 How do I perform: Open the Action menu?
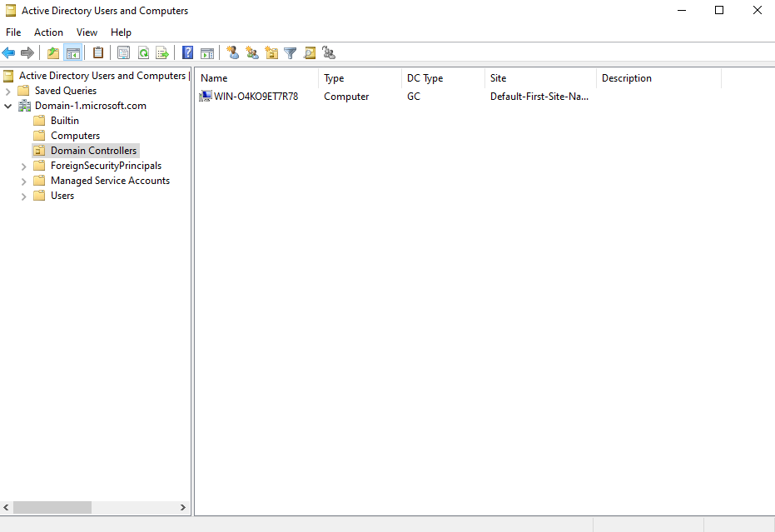click(x=48, y=32)
